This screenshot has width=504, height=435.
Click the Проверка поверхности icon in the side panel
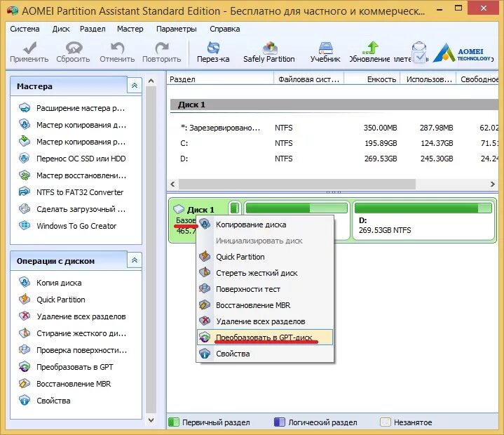coord(25,350)
